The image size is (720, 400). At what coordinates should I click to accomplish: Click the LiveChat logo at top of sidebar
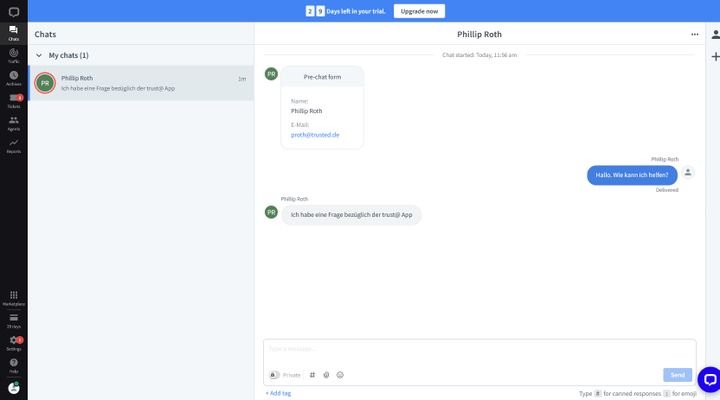(x=14, y=11)
